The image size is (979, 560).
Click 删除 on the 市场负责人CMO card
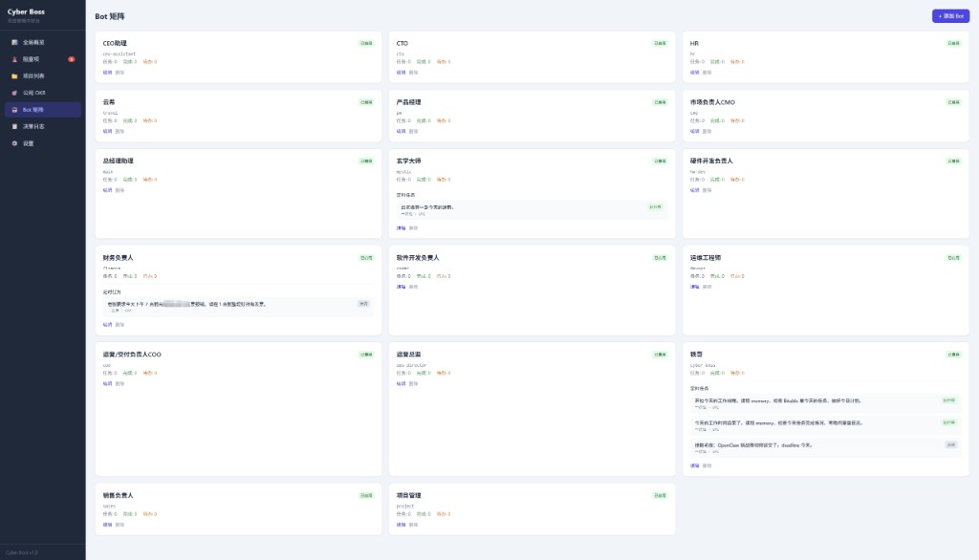pyautogui.click(x=707, y=131)
